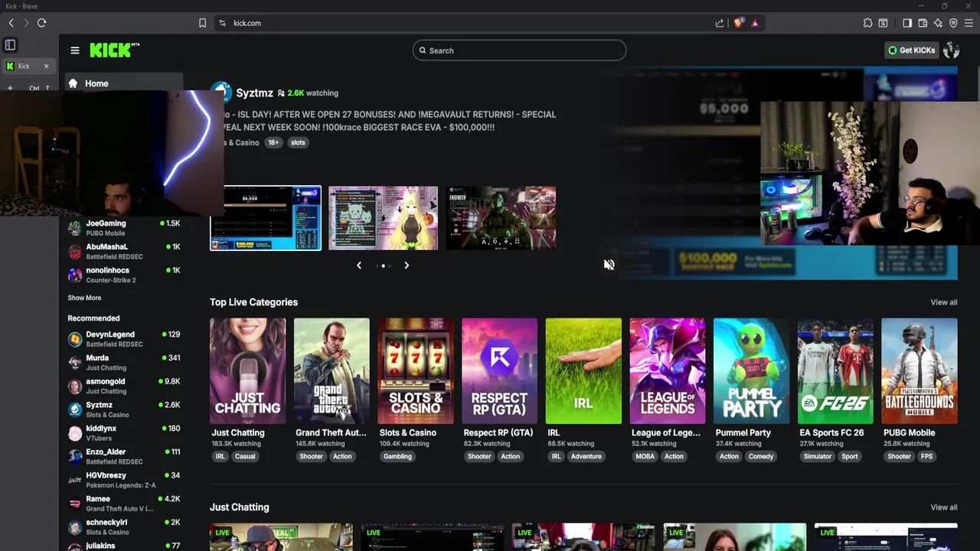Screen dimensions: 980x551
Task: Click the Comedy tag under Pummel Party
Action: 761,457
